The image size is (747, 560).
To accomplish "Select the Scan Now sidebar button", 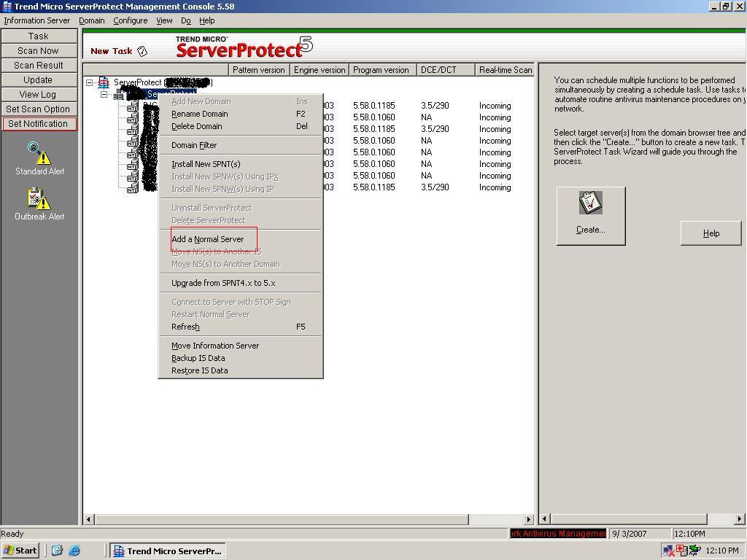I will pyautogui.click(x=39, y=50).
